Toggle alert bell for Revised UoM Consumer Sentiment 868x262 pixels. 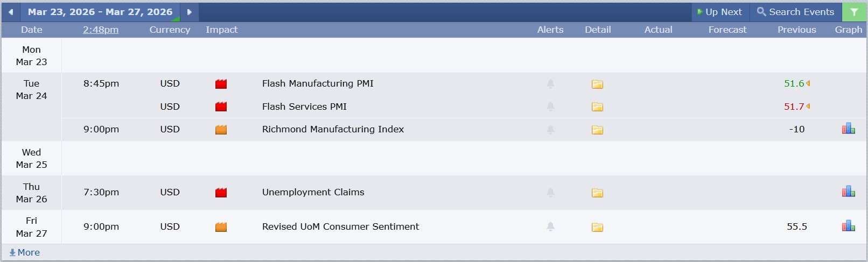point(550,227)
